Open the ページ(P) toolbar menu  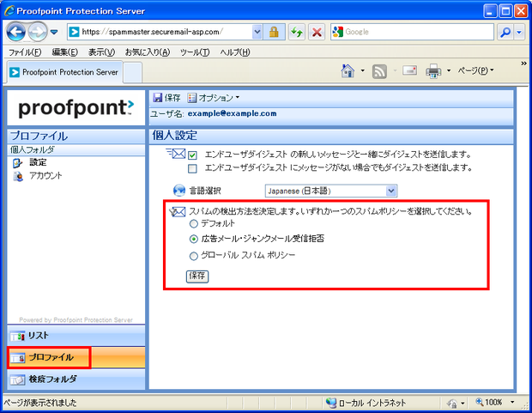click(x=475, y=70)
